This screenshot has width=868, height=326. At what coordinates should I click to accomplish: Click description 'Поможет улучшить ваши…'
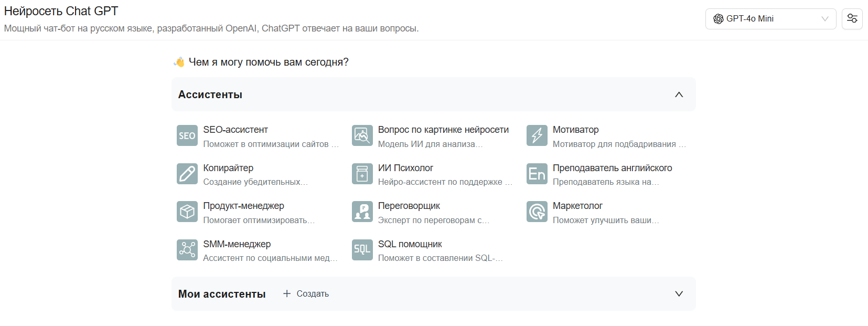tap(606, 220)
